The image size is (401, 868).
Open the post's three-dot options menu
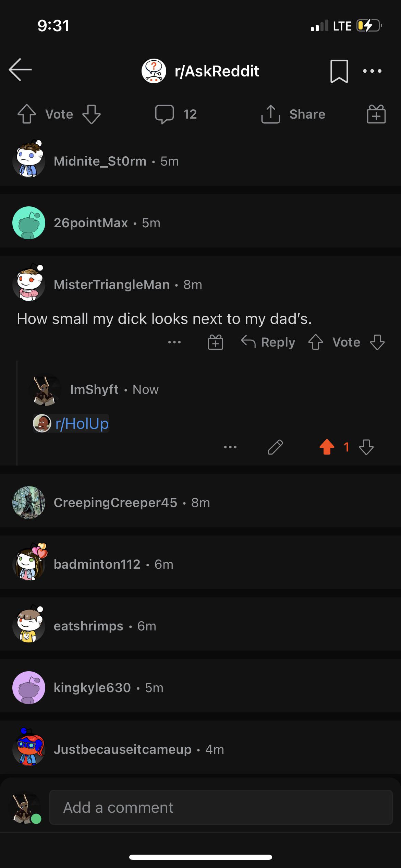coord(372,71)
